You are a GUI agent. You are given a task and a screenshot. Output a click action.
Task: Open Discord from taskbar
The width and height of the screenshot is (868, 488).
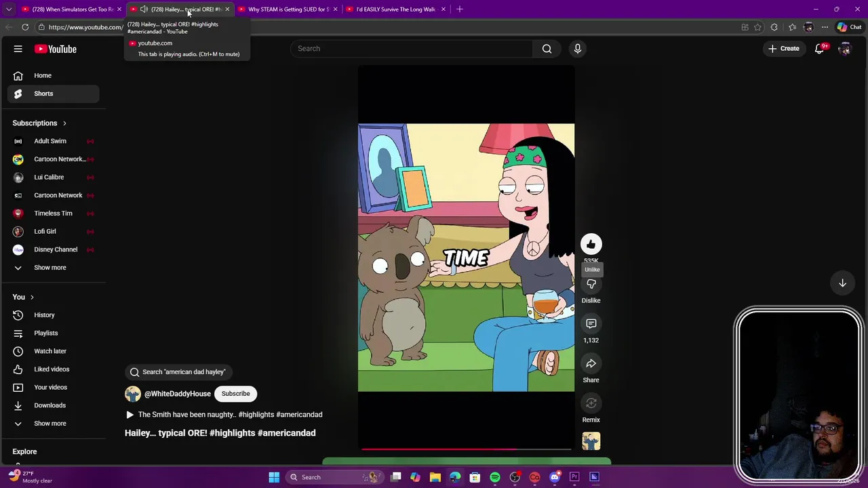(x=555, y=477)
